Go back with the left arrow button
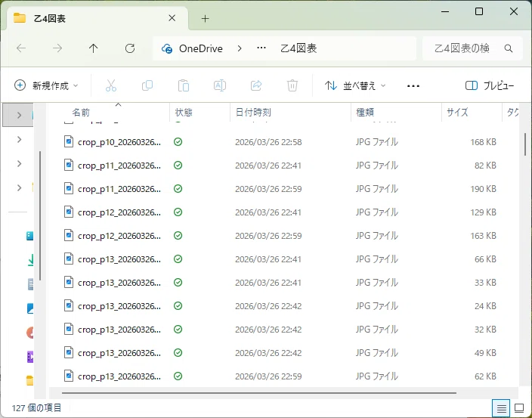Screen dimensions: 532x418 click(x=21, y=48)
